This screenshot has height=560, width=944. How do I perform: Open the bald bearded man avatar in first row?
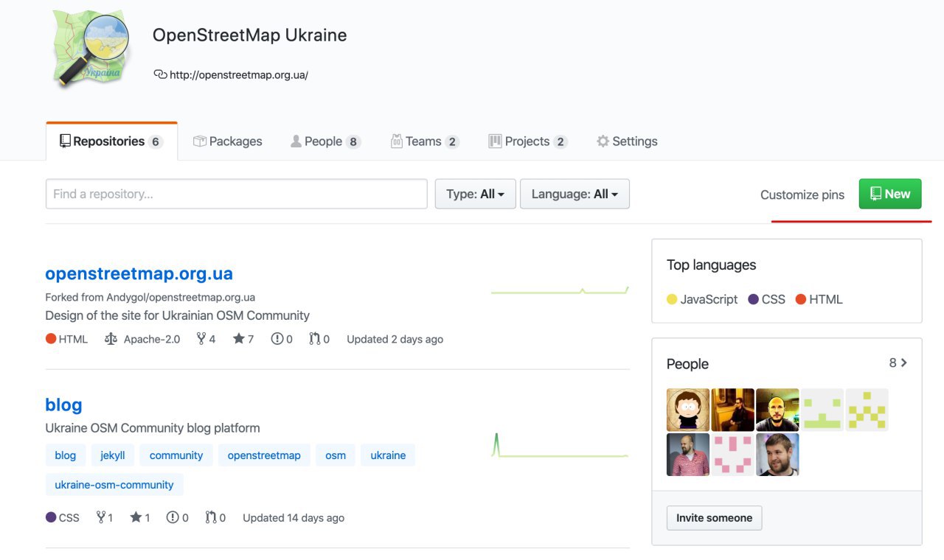pyautogui.click(x=777, y=410)
